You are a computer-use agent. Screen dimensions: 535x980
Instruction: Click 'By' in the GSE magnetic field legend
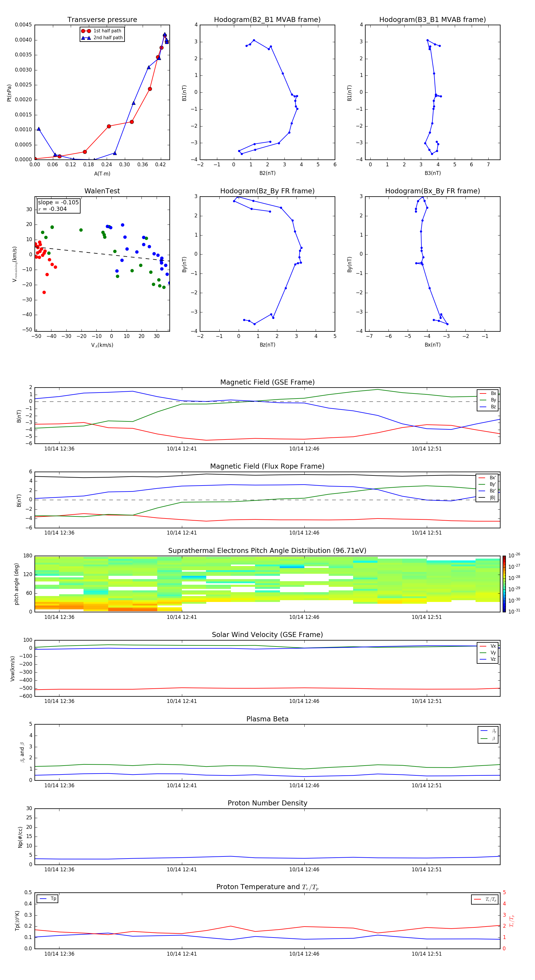point(488,400)
